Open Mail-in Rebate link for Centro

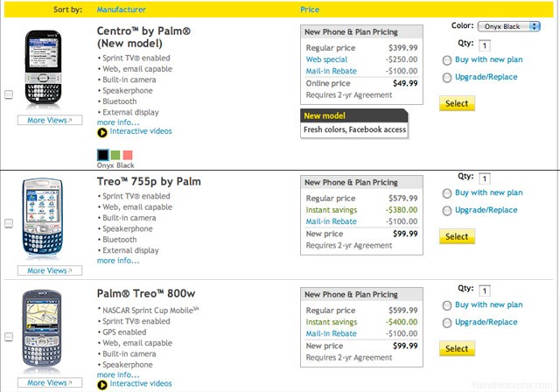click(331, 71)
